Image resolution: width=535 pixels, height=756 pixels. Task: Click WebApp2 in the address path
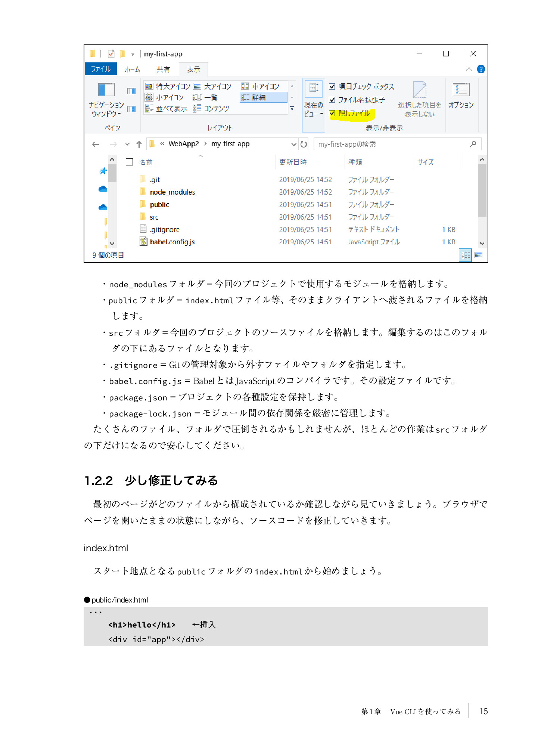184,144
